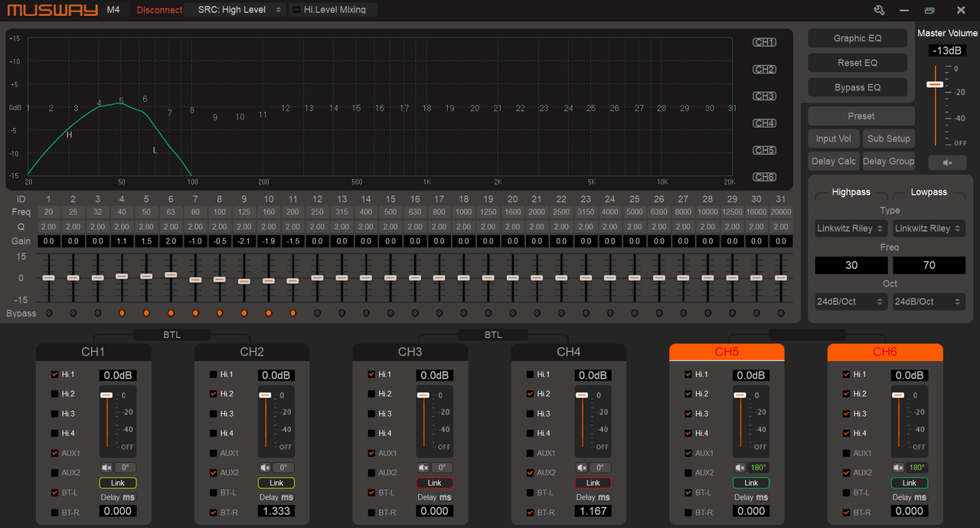Click Master Volume slider handle

935,84
